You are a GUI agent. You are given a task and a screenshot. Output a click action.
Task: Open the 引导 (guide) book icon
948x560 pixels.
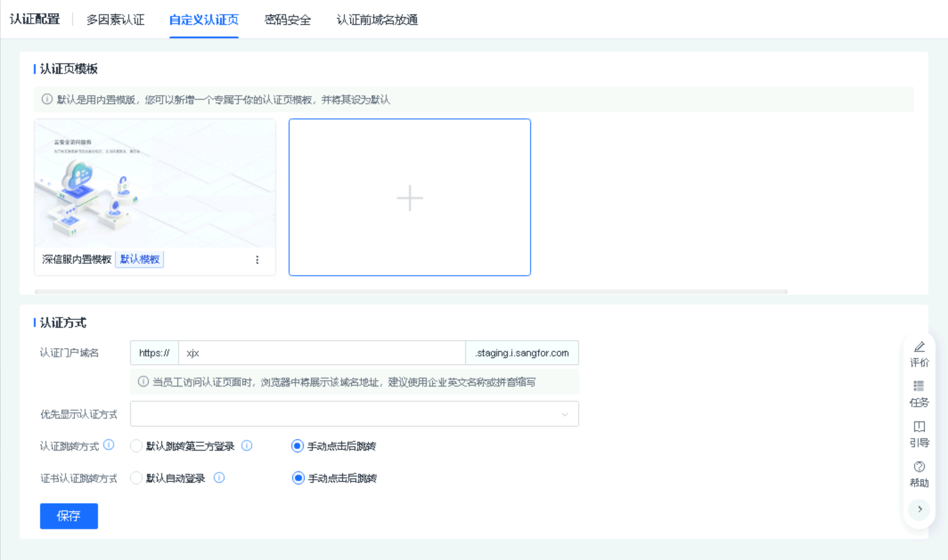919,427
